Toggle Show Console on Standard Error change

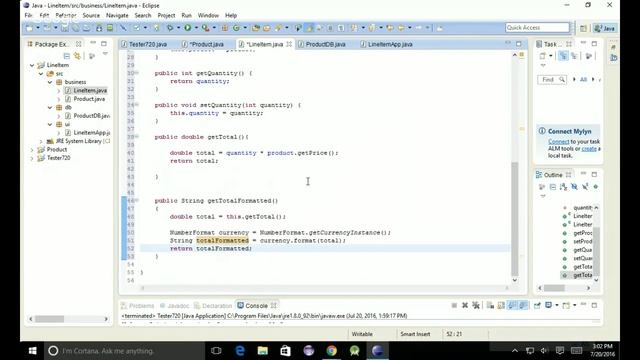pyautogui.click(x=523, y=305)
